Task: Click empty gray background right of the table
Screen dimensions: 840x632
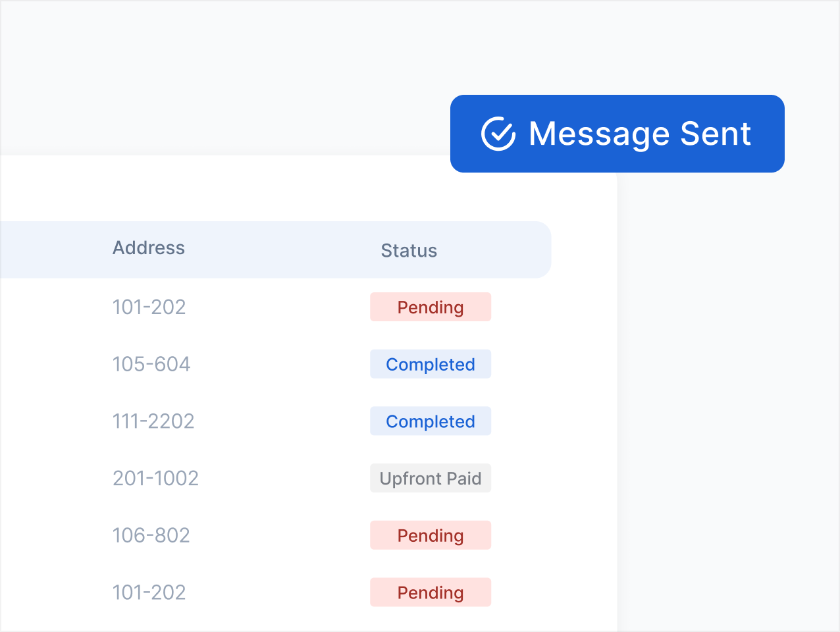Action: pyautogui.click(x=724, y=395)
